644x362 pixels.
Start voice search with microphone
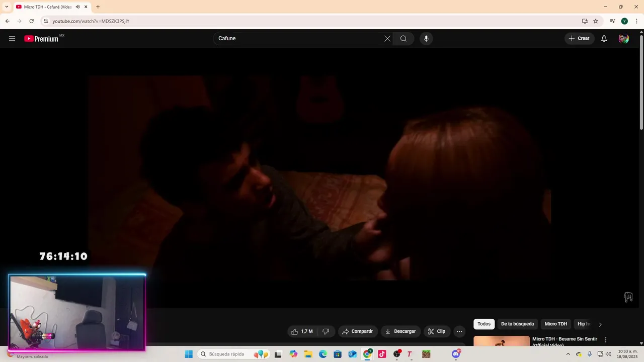[x=426, y=39]
